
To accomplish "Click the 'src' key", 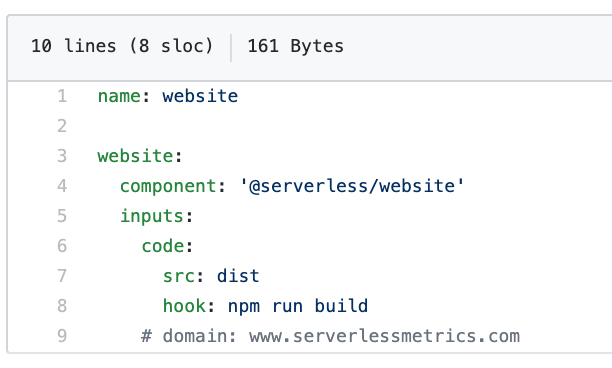I will click(x=178, y=276).
